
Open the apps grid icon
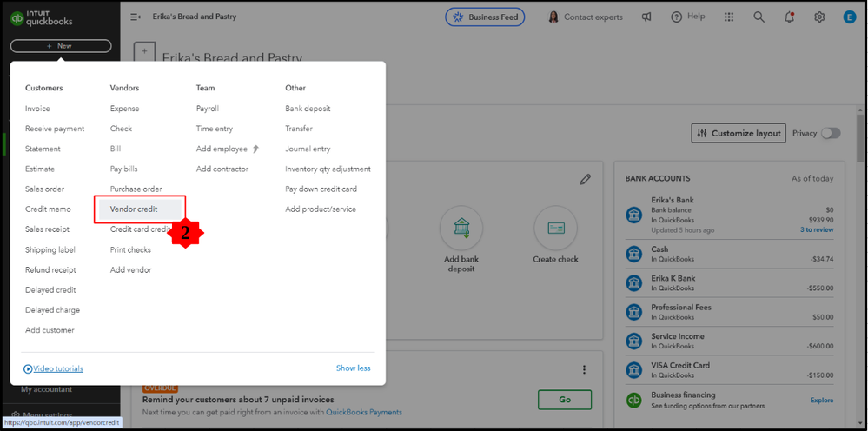[x=729, y=17]
